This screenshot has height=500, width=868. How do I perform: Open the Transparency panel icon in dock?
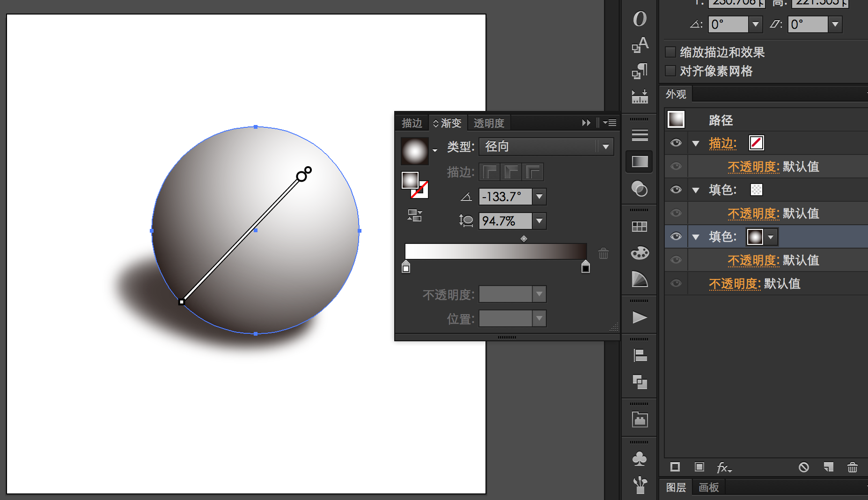point(640,189)
